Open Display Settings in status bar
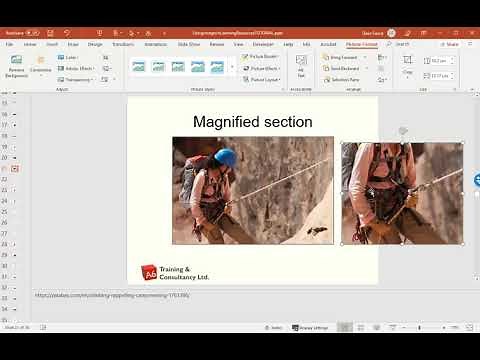This screenshot has height=360, width=480. (310, 328)
